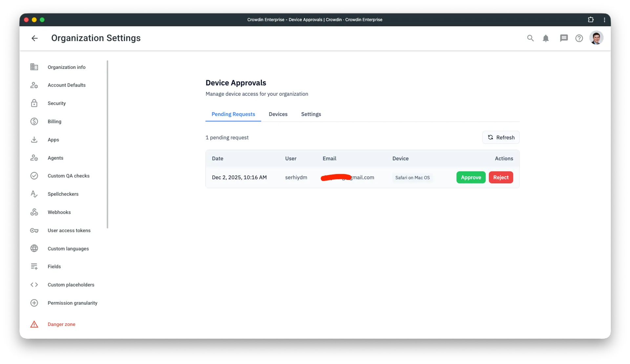This screenshot has width=630, height=364.
Task: Open Apps via the download-arrow icon
Action: tap(34, 139)
